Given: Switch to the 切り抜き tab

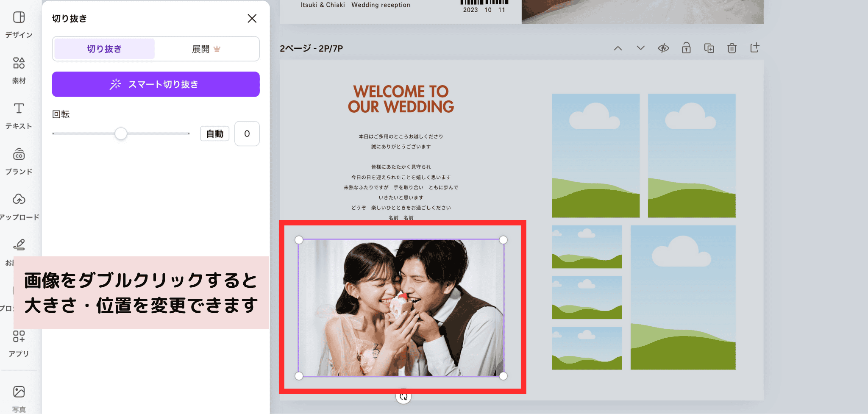Looking at the screenshot, I should click(x=104, y=49).
